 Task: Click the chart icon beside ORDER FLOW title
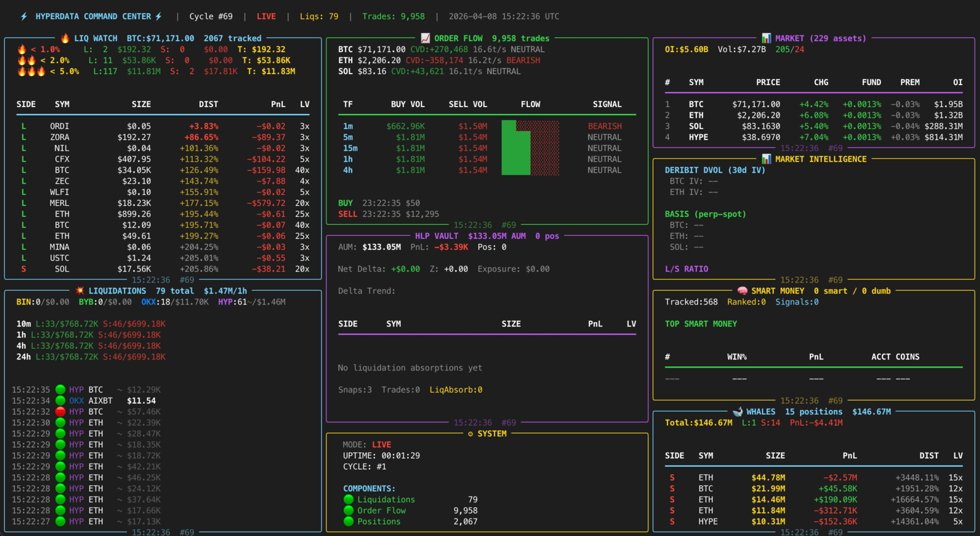click(425, 38)
